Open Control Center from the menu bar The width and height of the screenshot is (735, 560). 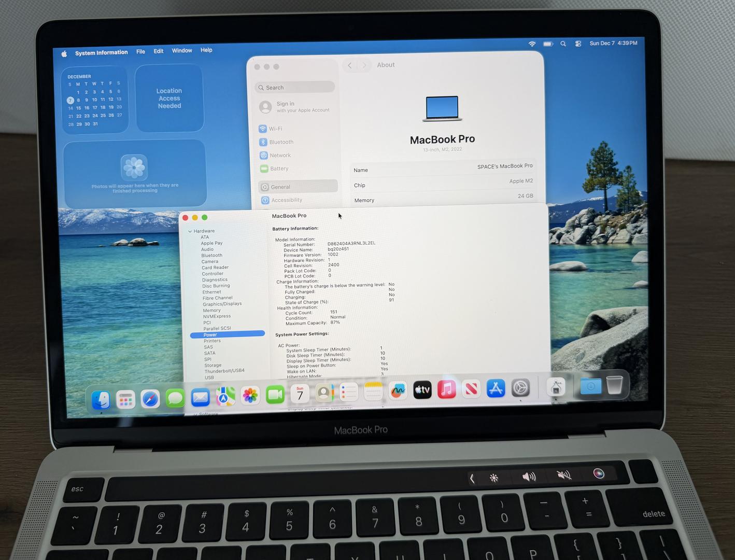click(x=578, y=44)
